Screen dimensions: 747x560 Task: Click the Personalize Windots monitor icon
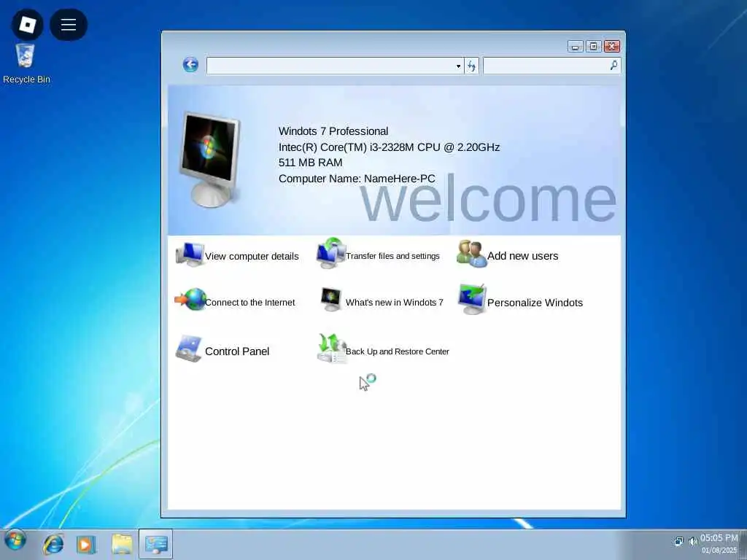tap(472, 299)
